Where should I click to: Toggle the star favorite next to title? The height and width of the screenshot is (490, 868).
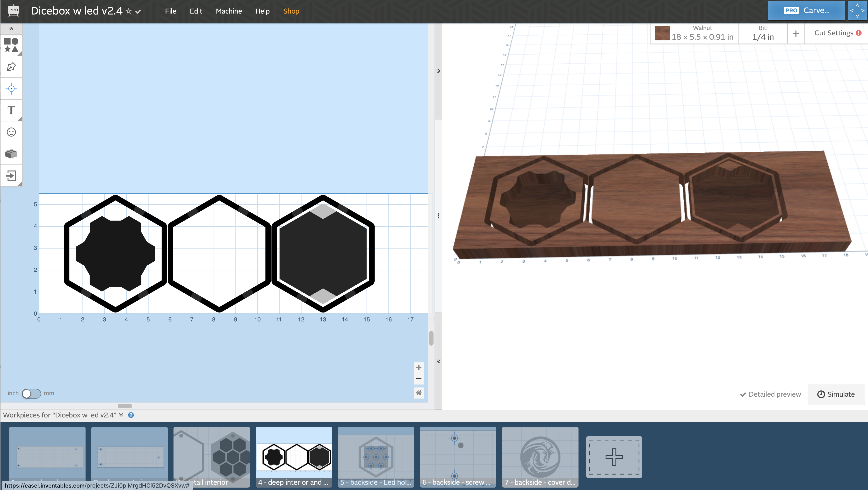tap(128, 11)
